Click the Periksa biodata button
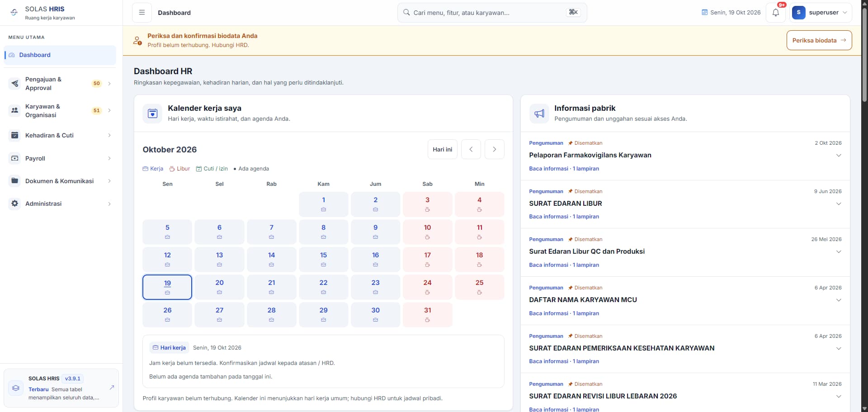Screen dimensions: 868x412 point(819,40)
